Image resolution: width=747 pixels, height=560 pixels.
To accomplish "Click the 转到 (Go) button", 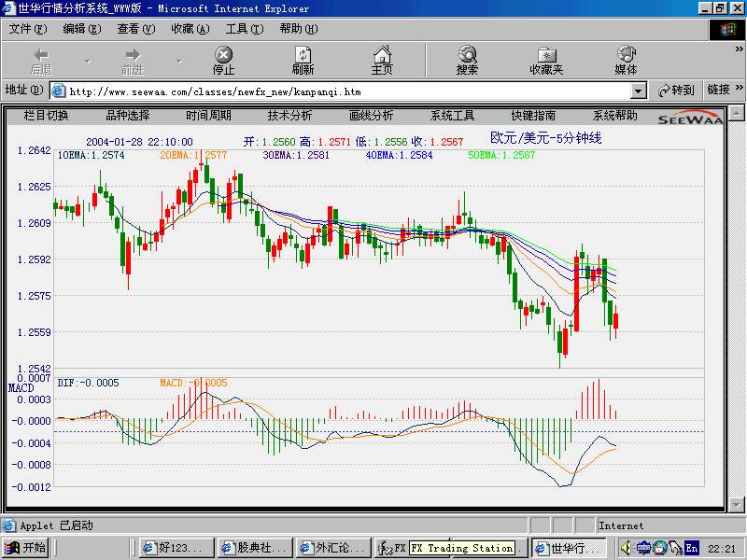I will click(677, 91).
